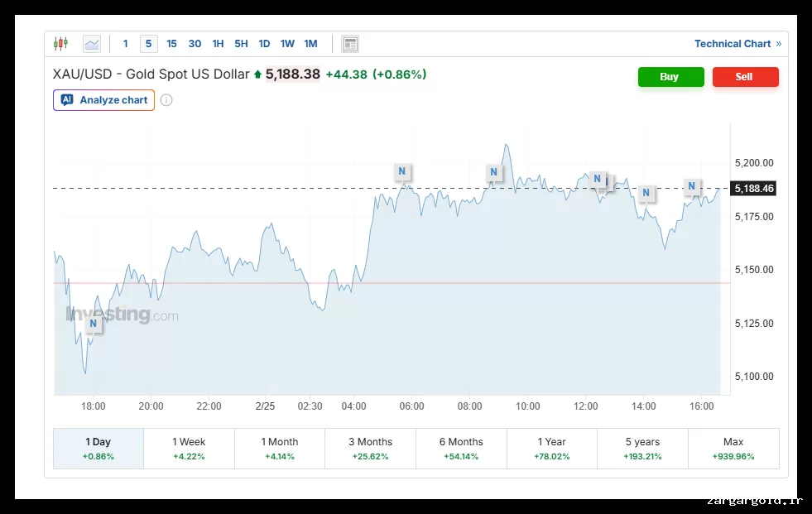The height and width of the screenshot is (514, 812).
Task: Switch to the 1 Year range tab
Action: (552, 448)
